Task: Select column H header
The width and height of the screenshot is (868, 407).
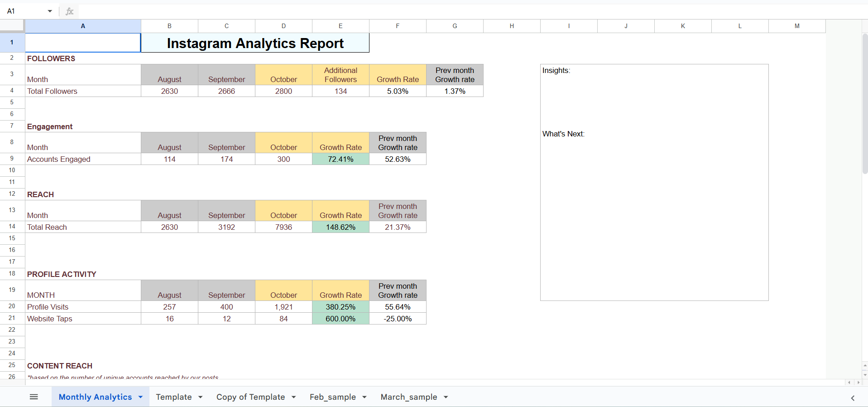Action: pos(512,26)
